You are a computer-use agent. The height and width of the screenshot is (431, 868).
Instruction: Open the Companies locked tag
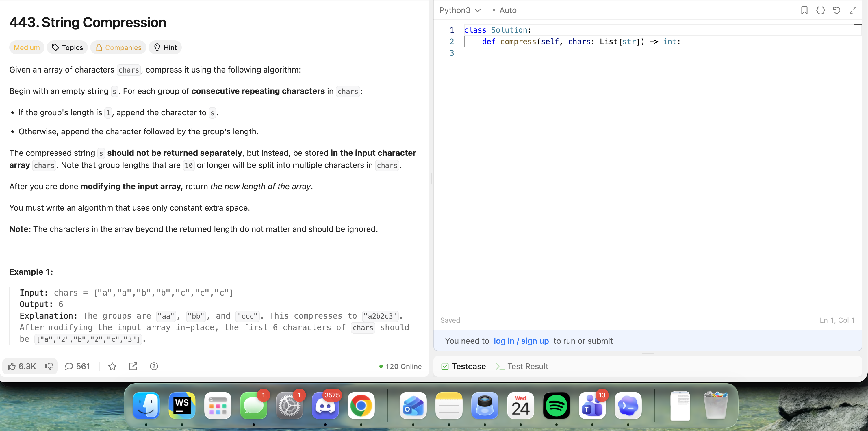[x=118, y=47]
